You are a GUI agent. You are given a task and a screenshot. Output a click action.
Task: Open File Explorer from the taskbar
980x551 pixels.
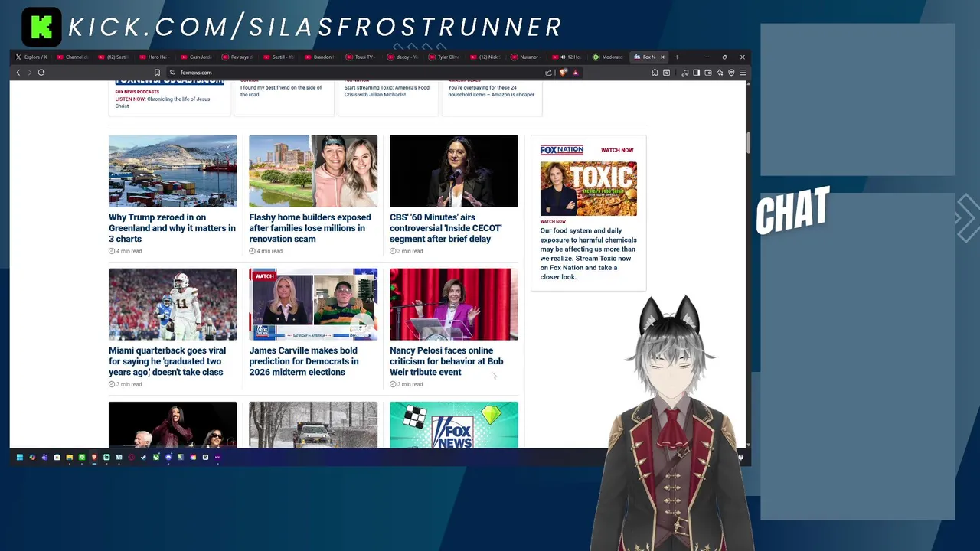coord(70,458)
